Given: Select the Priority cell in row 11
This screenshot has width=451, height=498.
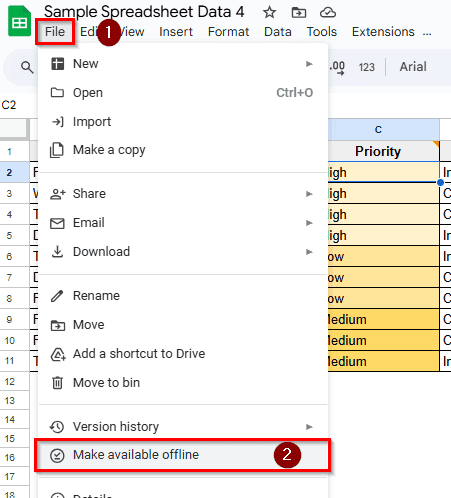Looking at the screenshot, I should click(384, 361).
